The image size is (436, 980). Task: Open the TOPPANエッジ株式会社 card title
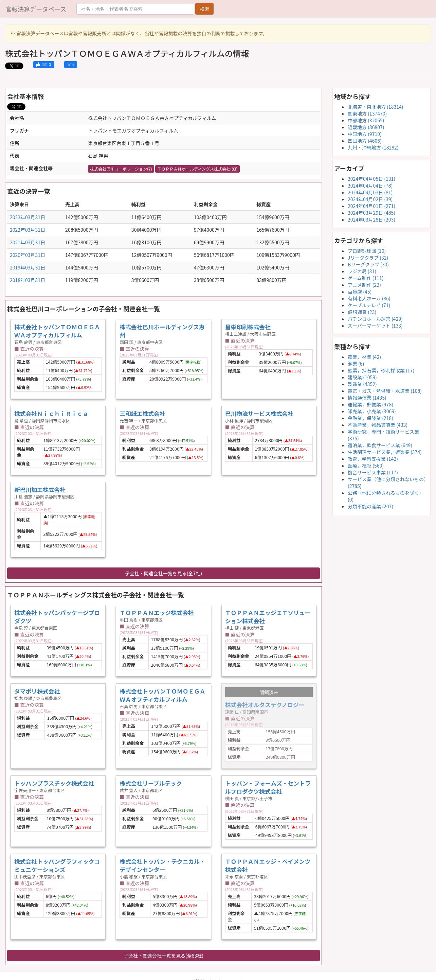tap(157, 613)
